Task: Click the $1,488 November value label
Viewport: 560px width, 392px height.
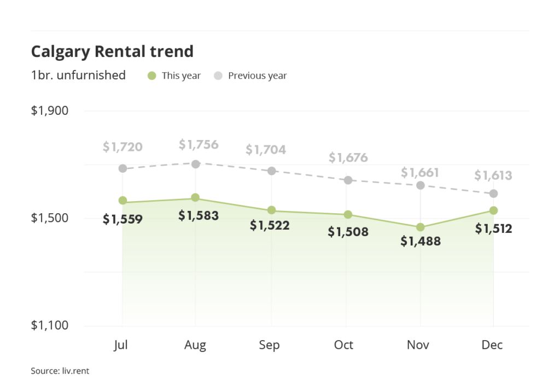Action: (420, 241)
